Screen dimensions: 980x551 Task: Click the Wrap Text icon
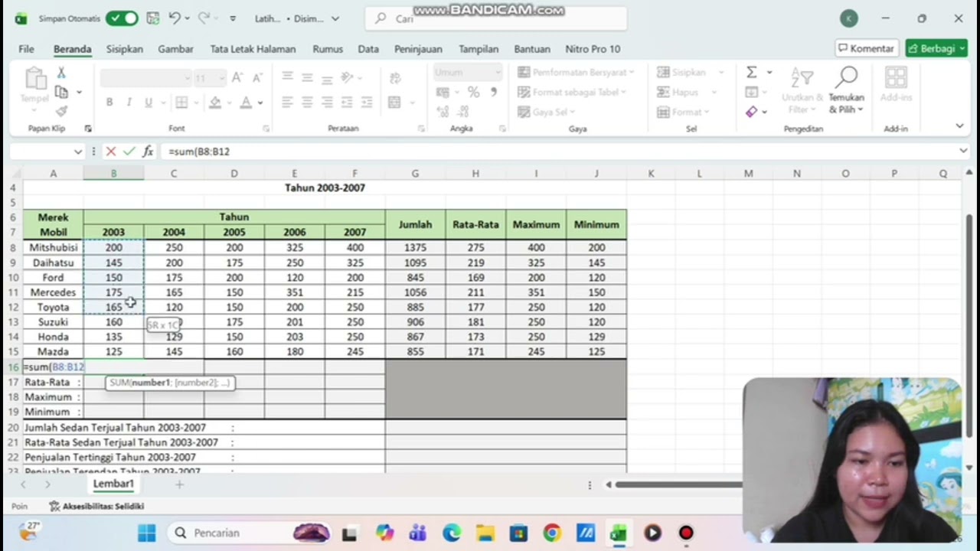394,78
